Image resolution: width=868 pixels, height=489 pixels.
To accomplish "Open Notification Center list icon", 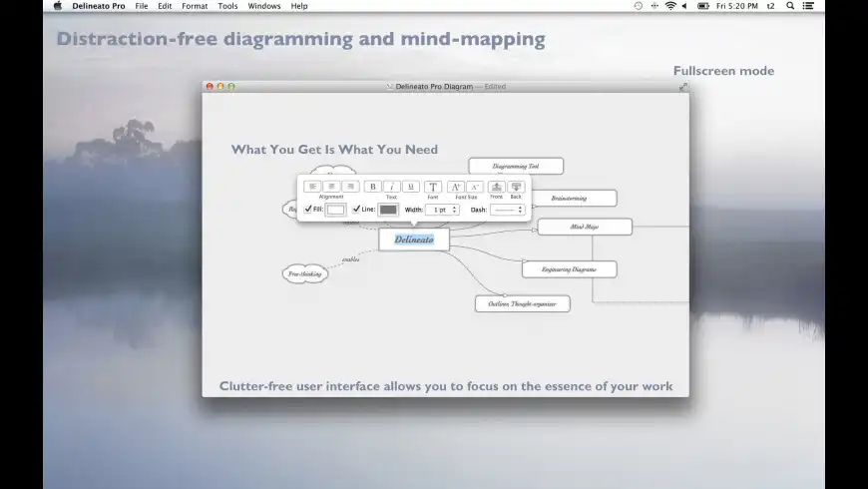I will (808, 6).
